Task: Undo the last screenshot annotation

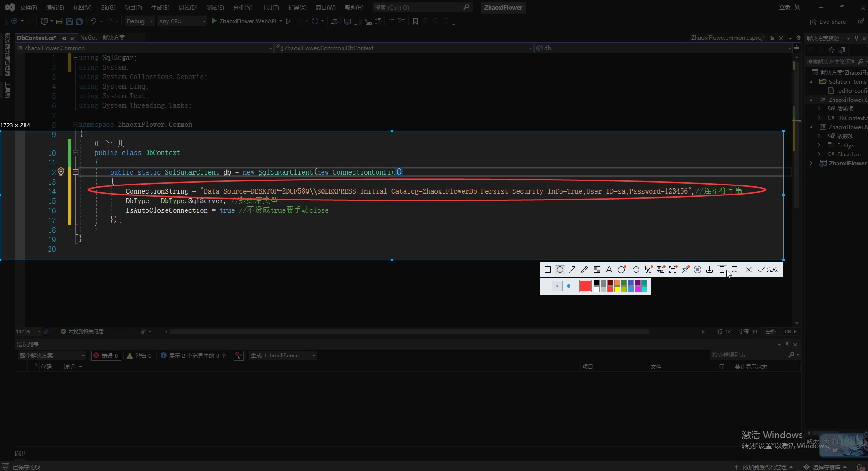Action: pyautogui.click(x=636, y=270)
